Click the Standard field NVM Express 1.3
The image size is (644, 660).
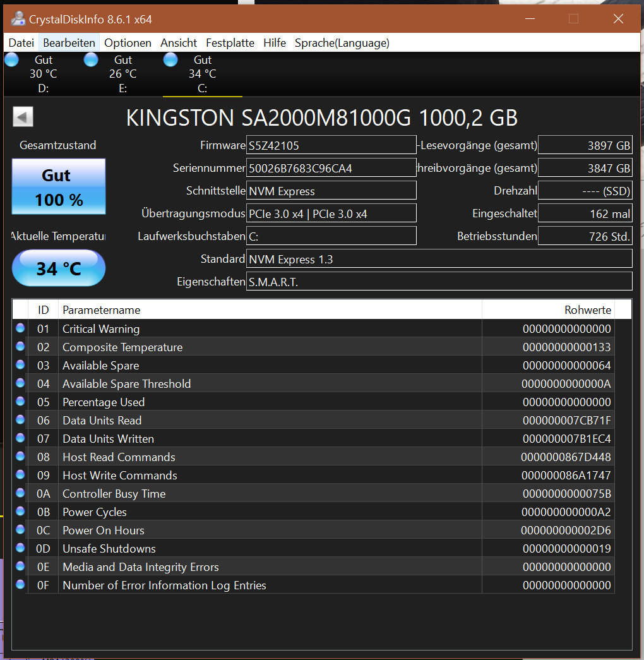click(439, 259)
